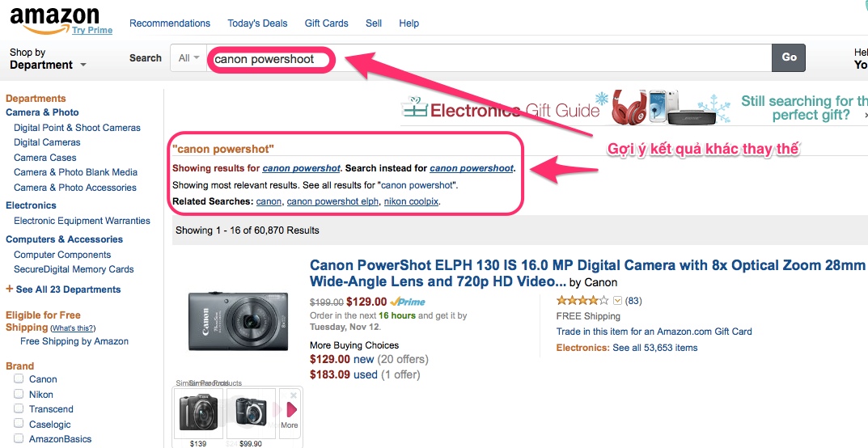Expand Shop by Department menu
The width and height of the screenshot is (868, 448).
(x=47, y=59)
